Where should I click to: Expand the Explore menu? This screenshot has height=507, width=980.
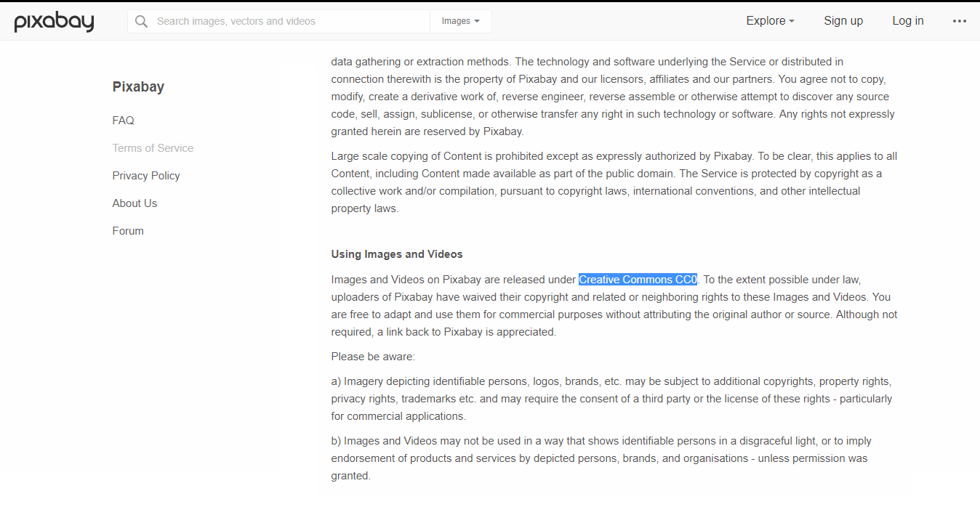770,21
